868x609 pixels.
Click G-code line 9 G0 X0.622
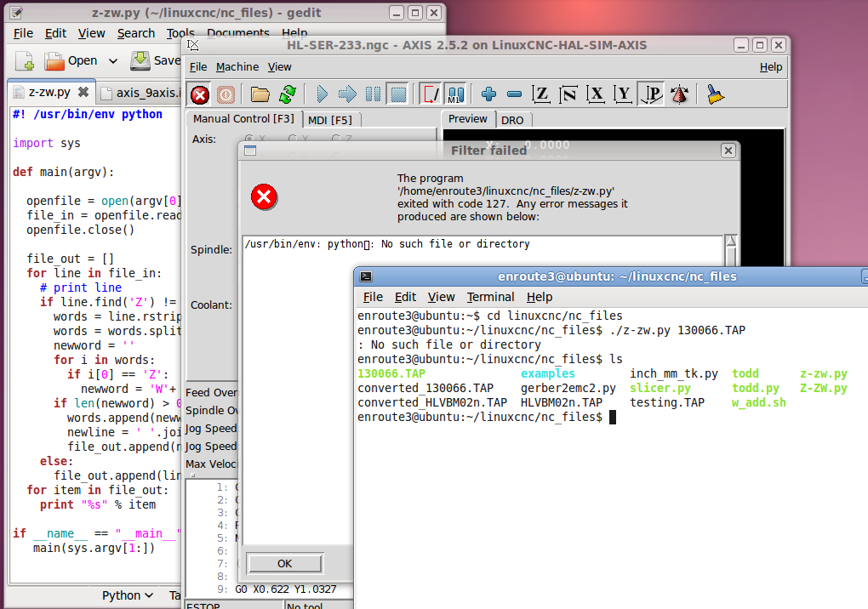pos(286,589)
